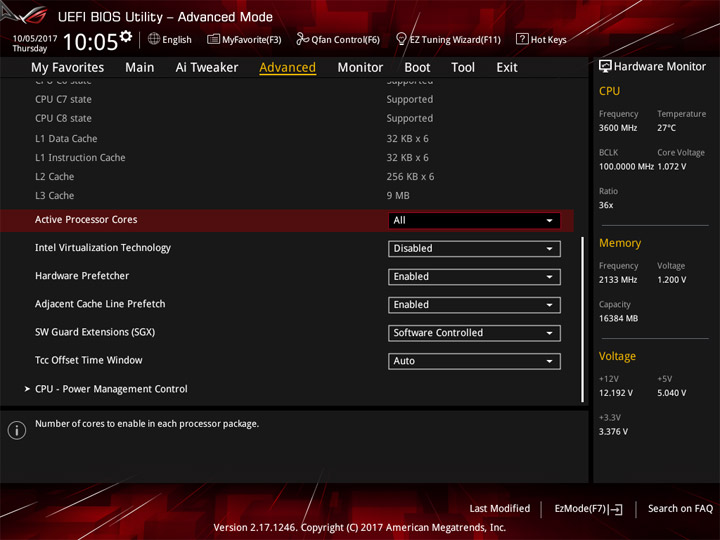Click Search on FAQ

click(x=680, y=509)
